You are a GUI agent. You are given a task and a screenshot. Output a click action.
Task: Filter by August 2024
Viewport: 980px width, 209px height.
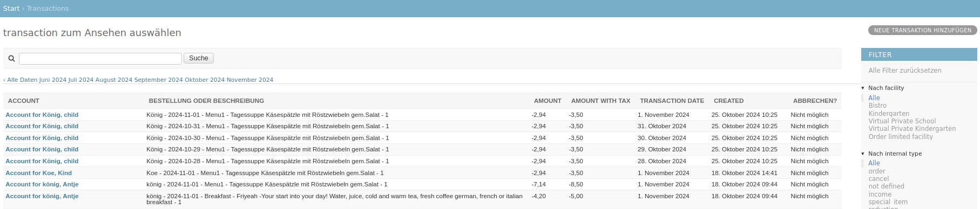click(114, 80)
